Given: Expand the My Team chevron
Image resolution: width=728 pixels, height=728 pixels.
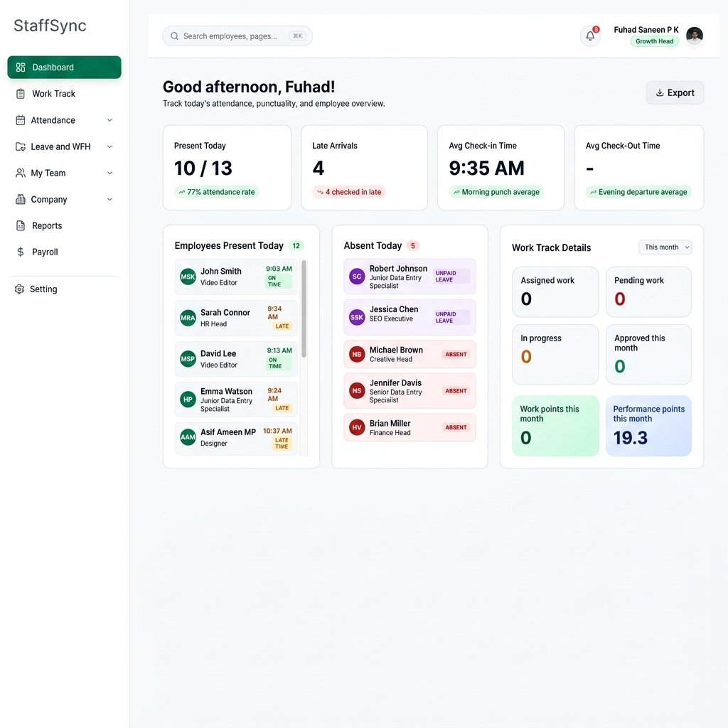Looking at the screenshot, I should pos(109,173).
